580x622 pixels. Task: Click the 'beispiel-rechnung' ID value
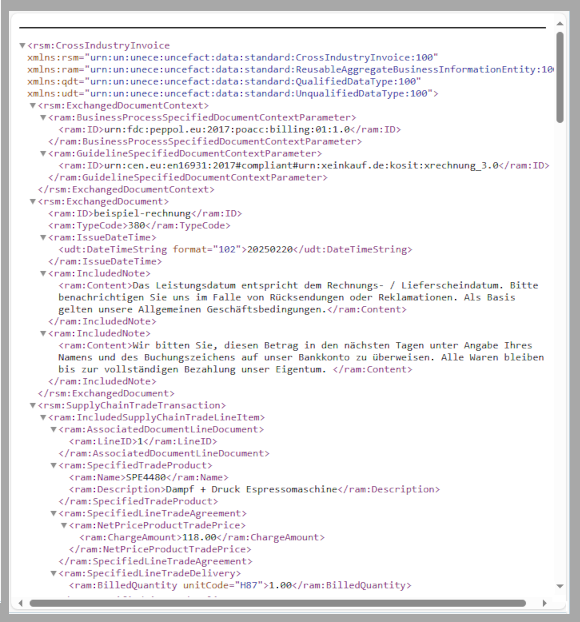(142, 213)
